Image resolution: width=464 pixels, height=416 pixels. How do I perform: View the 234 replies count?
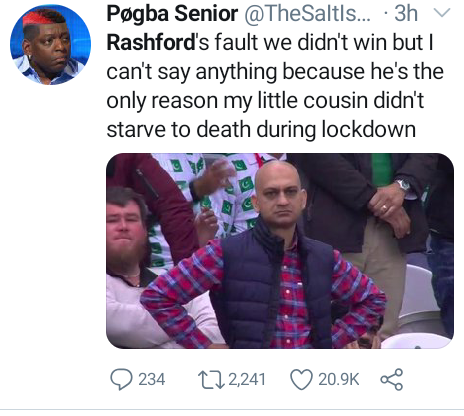pos(152,380)
